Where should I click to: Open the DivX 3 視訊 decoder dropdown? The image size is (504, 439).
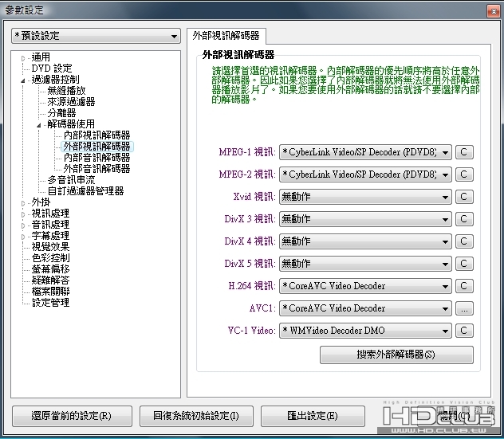click(x=365, y=219)
